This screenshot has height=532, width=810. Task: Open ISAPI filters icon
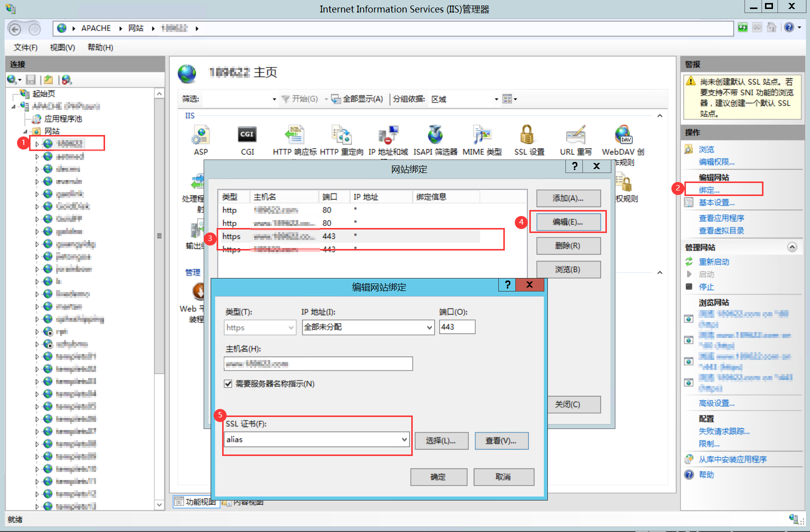[x=435, y=135]
